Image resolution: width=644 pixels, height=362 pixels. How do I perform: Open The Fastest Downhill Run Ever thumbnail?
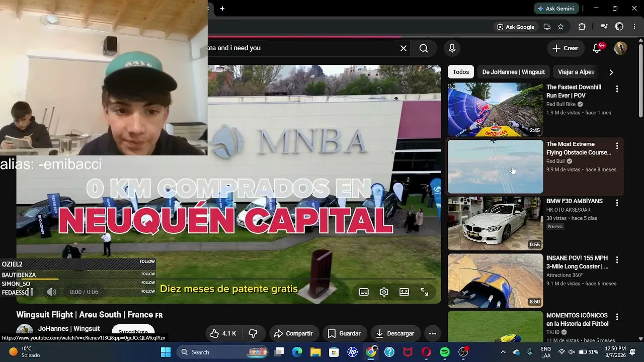[x=496, y=110]
